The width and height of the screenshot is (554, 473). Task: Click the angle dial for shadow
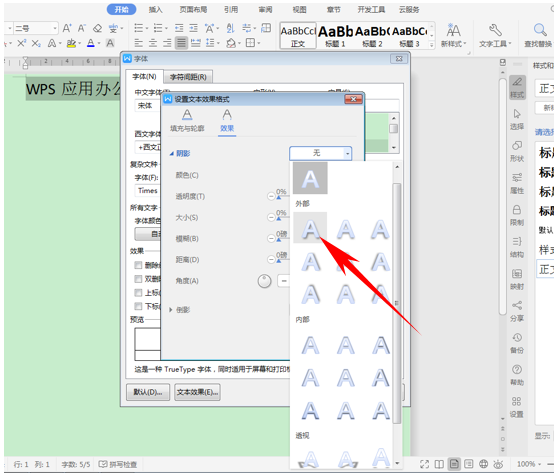[x=264, y=281]
